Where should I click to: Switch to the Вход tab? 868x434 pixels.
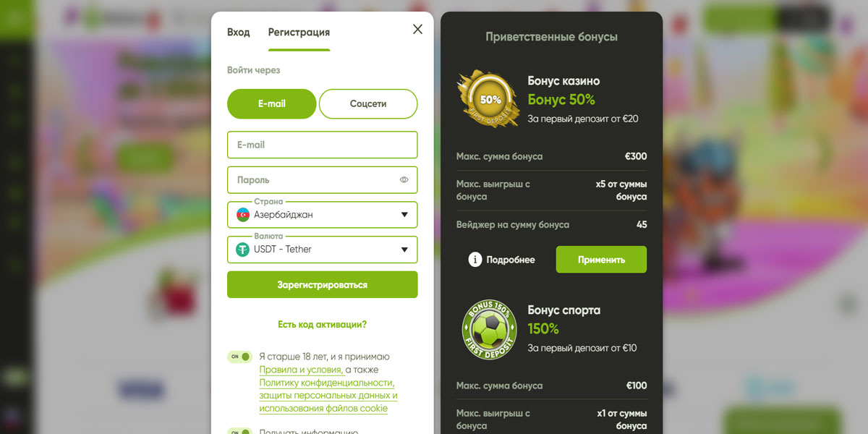239,33
